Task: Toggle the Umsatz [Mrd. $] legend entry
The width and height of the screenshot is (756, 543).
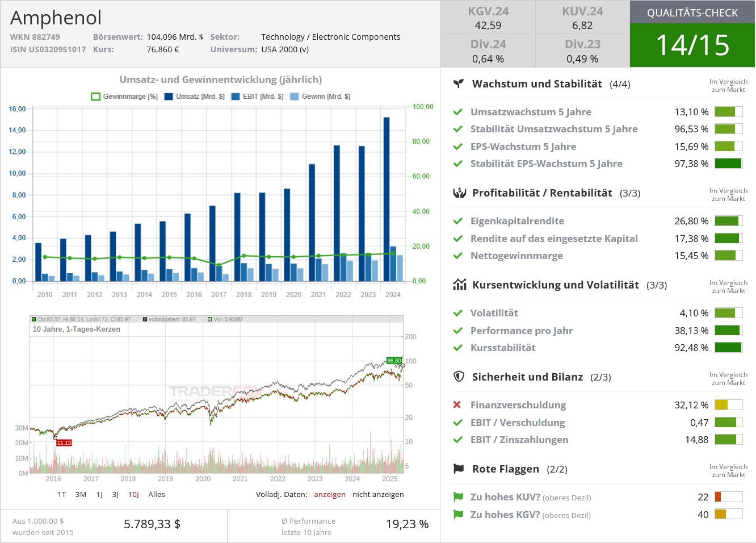Action: click(194, 97)
